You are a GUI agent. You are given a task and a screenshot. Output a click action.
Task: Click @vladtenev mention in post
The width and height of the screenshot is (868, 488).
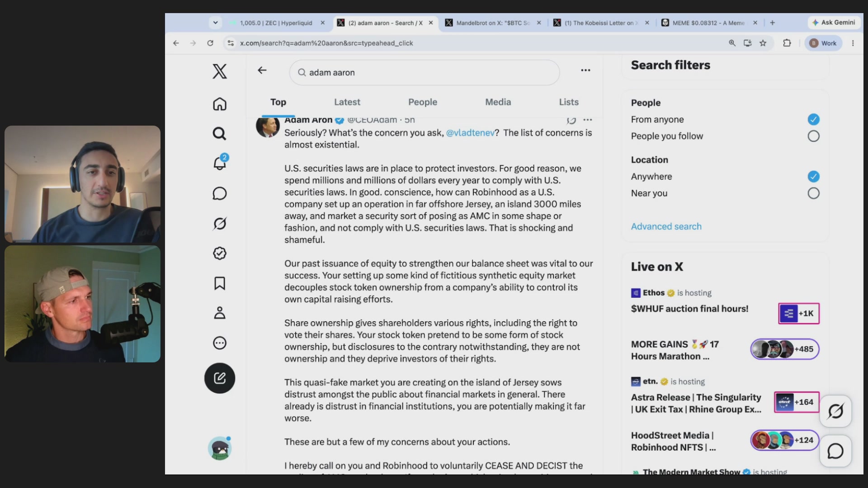470,133
